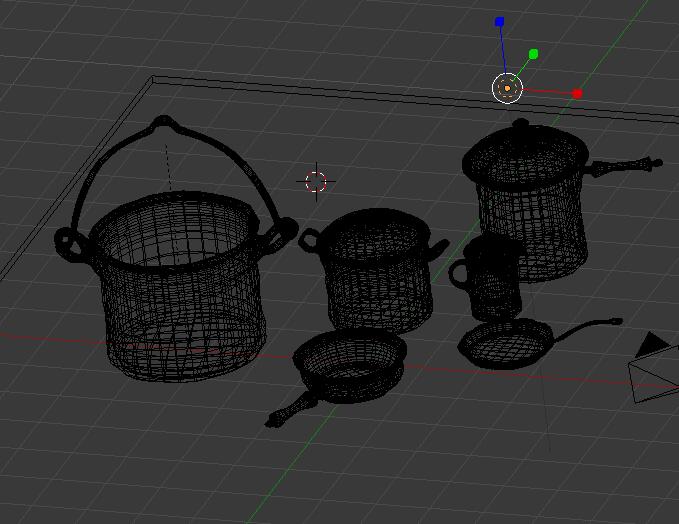Select the middle pot with two side handles
Image resolution: width=679 pixels, height=524 pixels.
375,270
